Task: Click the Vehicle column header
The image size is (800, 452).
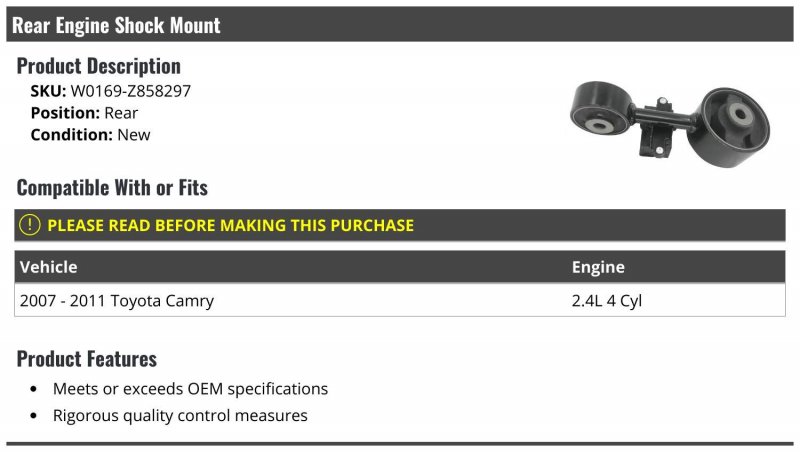Action: point(48,267)
